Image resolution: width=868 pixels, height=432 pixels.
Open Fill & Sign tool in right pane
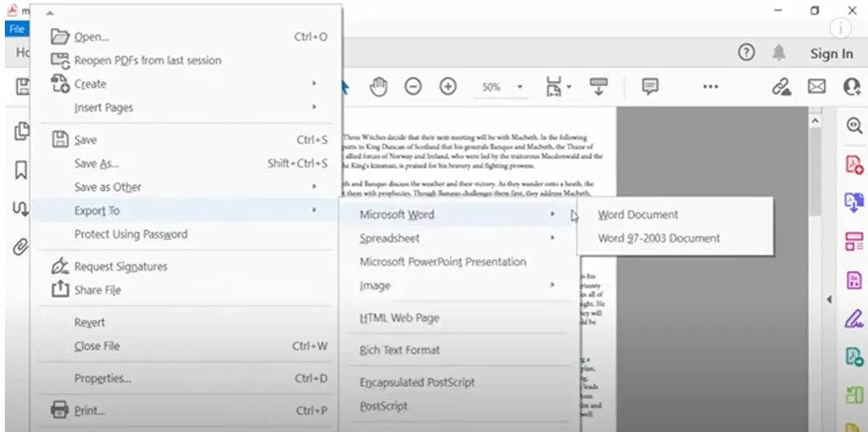click(x=854, y=318)
